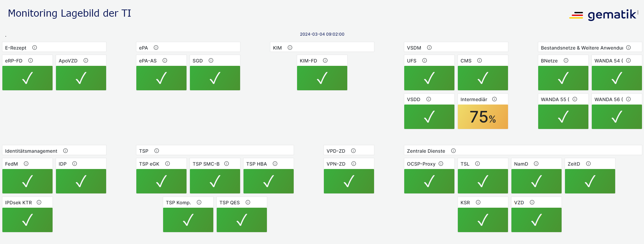Show info for KIM-FD panel

pos(325,60)
